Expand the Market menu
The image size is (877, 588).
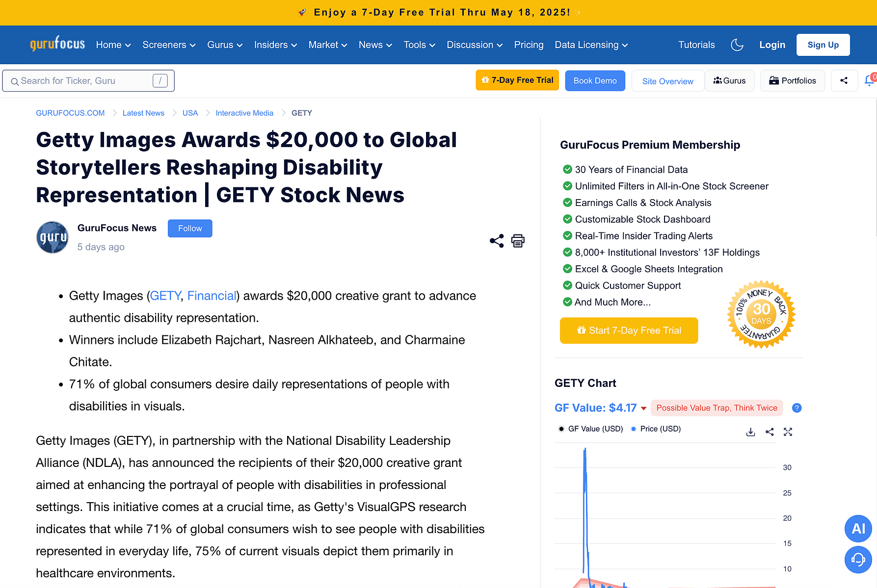tap(328, 45)
